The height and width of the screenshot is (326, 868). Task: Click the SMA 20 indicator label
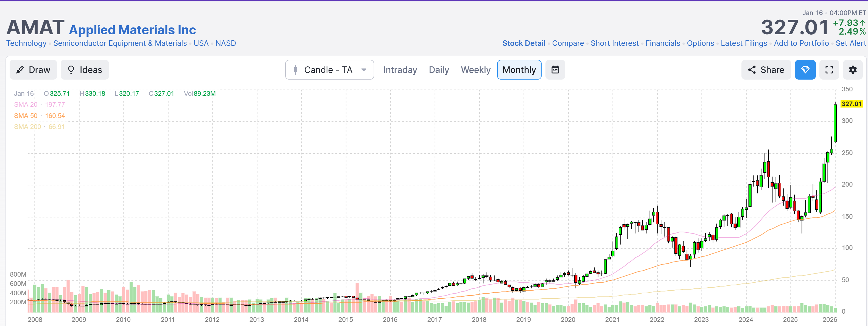pyautogui.click(x=26, y=104)
